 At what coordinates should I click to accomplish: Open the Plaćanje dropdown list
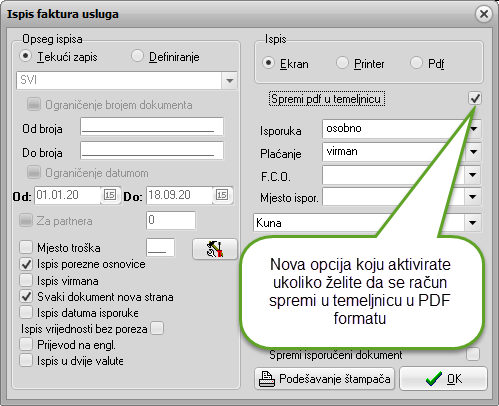tap(473, 152)
